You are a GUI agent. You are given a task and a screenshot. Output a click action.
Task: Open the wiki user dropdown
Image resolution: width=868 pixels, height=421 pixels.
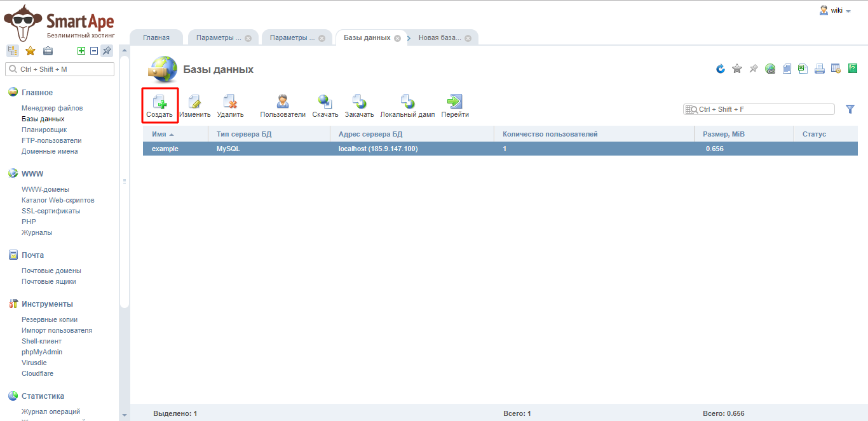pyautogui.click(x=836, y=10)
